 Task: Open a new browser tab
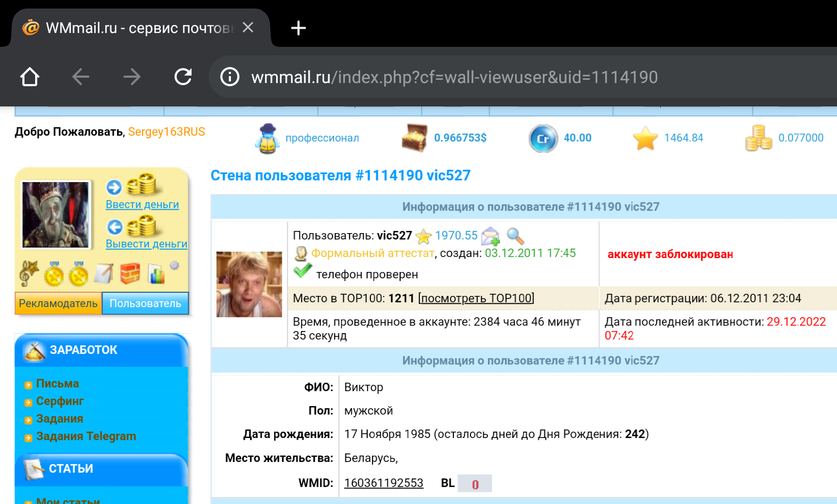click(x=299, y=28)
